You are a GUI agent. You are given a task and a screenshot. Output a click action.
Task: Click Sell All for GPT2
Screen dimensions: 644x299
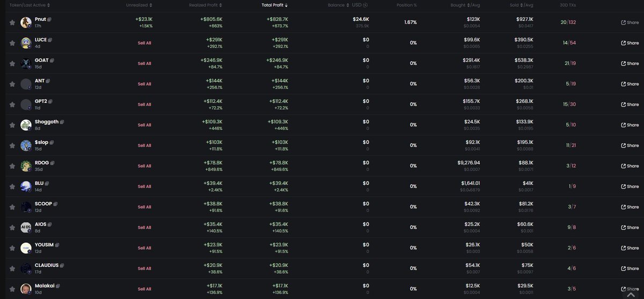[x=144, y=104]
